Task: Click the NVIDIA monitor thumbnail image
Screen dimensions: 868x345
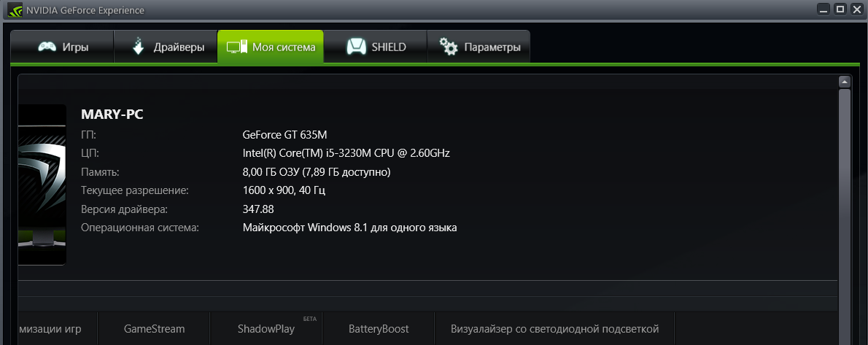Action: point(42,185)
